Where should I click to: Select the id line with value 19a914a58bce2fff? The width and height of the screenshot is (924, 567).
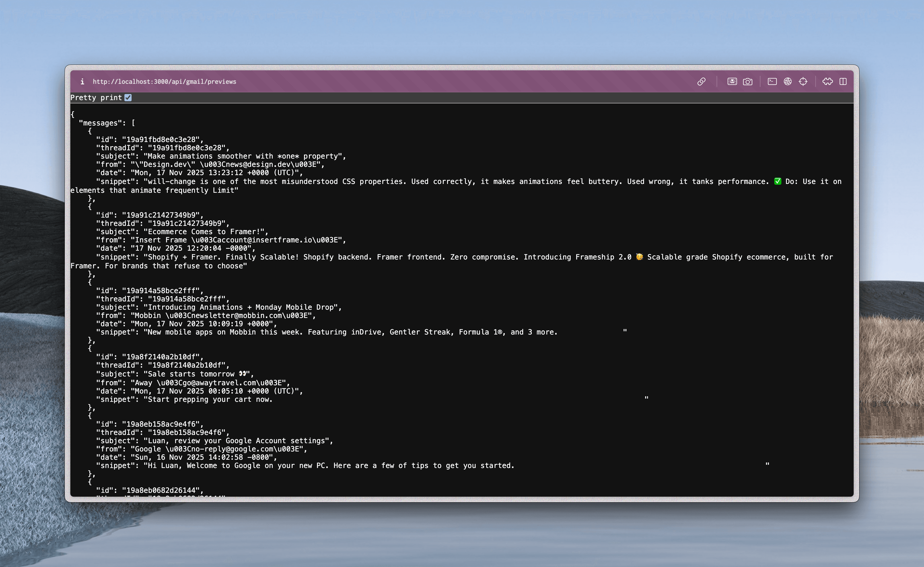coord(149,291)
